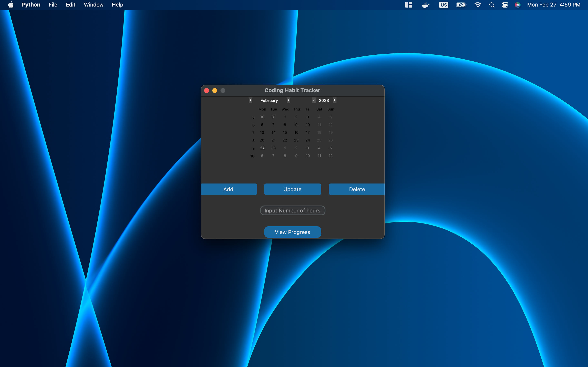Advance to the next year arrow

point(335,100)
